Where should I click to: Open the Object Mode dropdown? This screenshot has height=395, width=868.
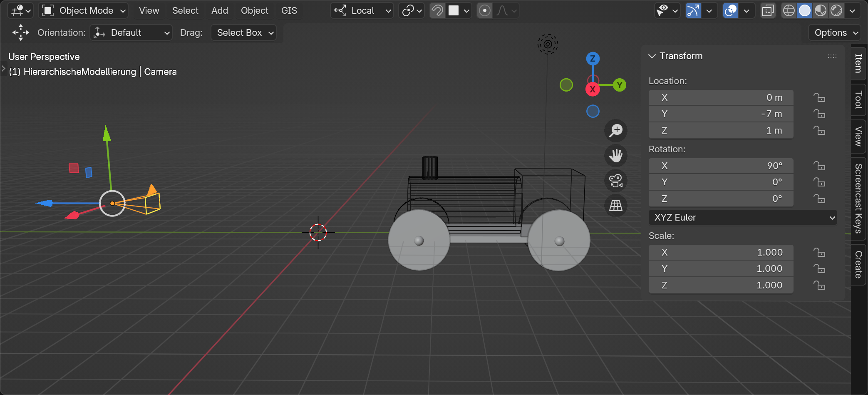84,11
